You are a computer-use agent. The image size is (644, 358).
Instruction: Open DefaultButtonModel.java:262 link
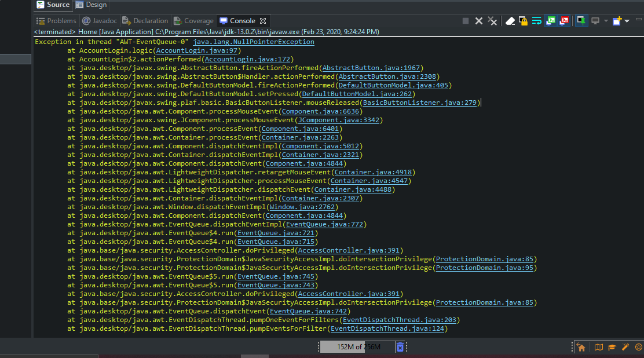pyautogui.click(x=357, y=94)
